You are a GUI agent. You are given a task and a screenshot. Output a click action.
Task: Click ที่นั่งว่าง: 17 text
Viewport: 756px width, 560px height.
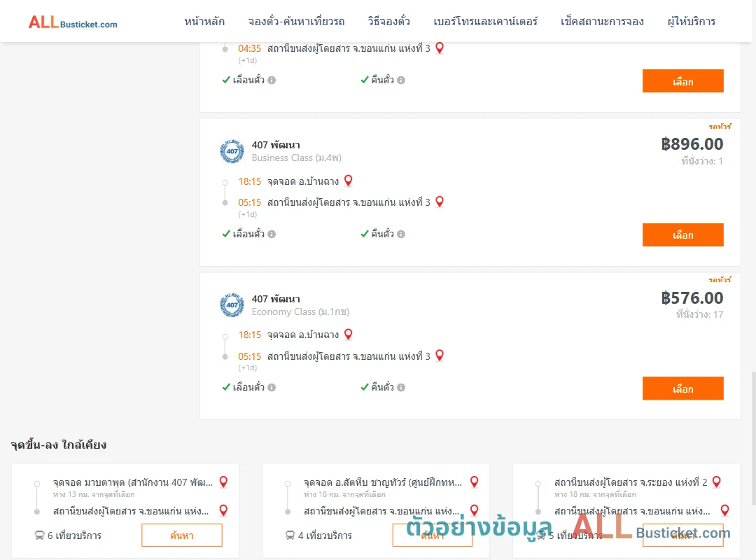pos(699,314)
